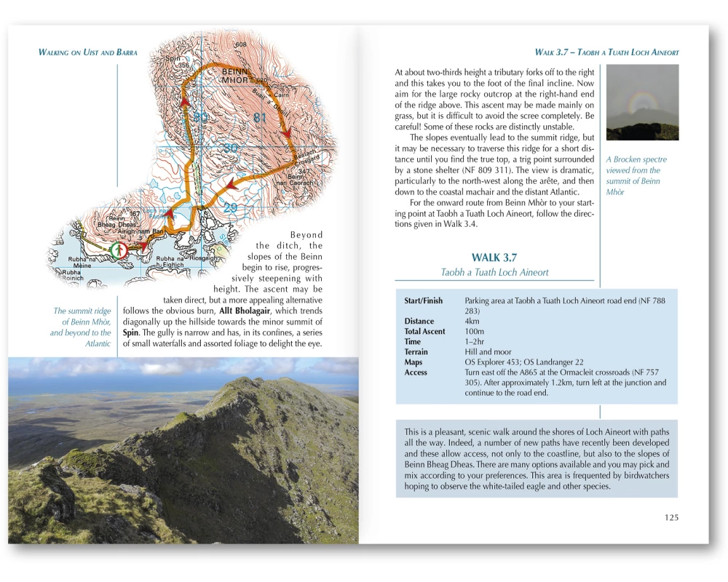This screenshot has height=582, width=728.
Task: Click the Total Ascent label in info box
Action: (x=424, y=331)
